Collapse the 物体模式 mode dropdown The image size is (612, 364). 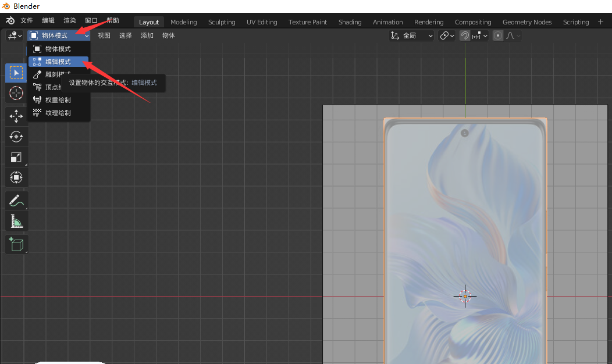pos(59,36)
